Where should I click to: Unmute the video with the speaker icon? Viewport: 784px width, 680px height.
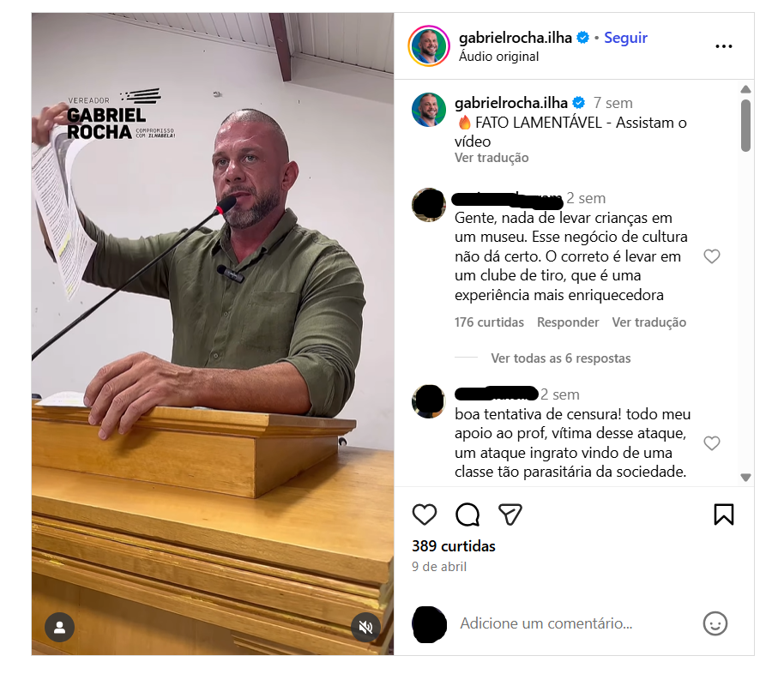pos(365,627)
